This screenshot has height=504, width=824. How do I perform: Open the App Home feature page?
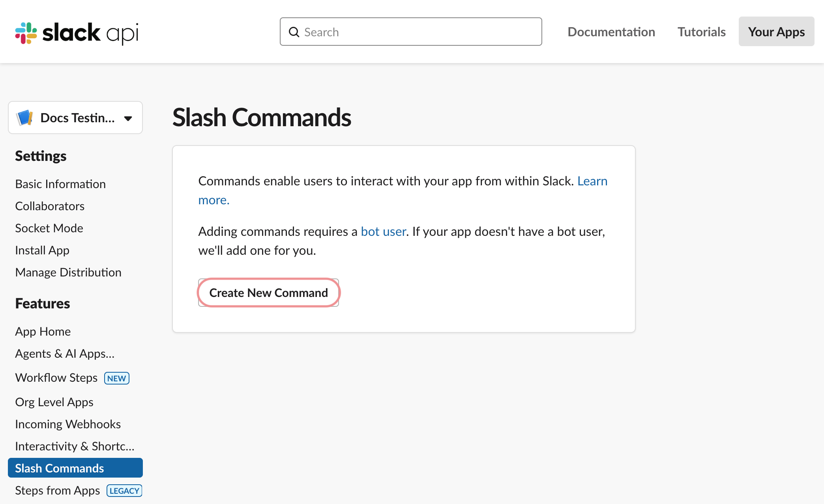pos(43,331)
